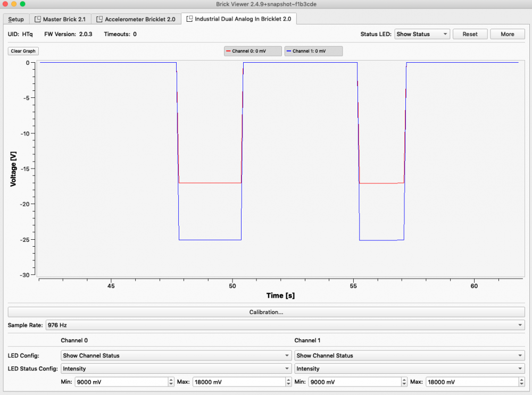The image size is (532, 395).
Task: Click the undock icon on Master Brick tab
Action: tap(37, 19)
